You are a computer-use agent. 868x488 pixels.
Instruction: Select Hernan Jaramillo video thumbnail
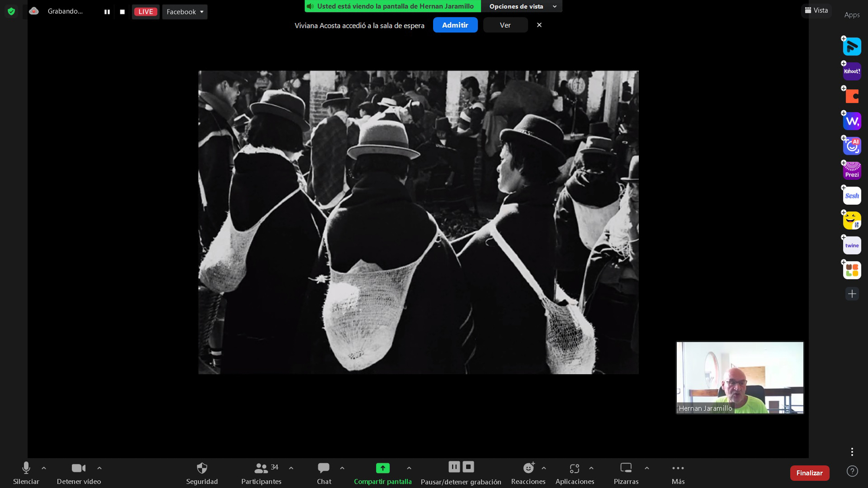tap(740, 377)
